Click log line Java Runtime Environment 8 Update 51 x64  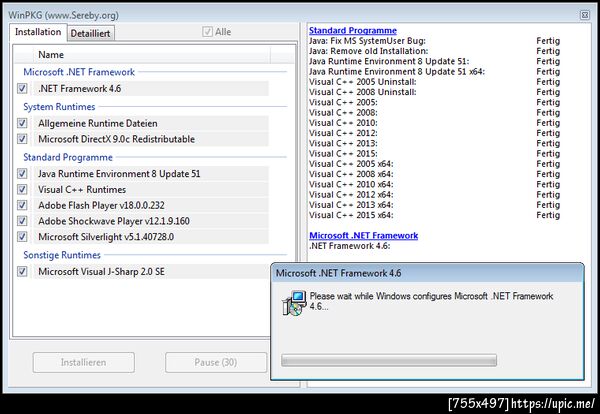pos(397,72)
